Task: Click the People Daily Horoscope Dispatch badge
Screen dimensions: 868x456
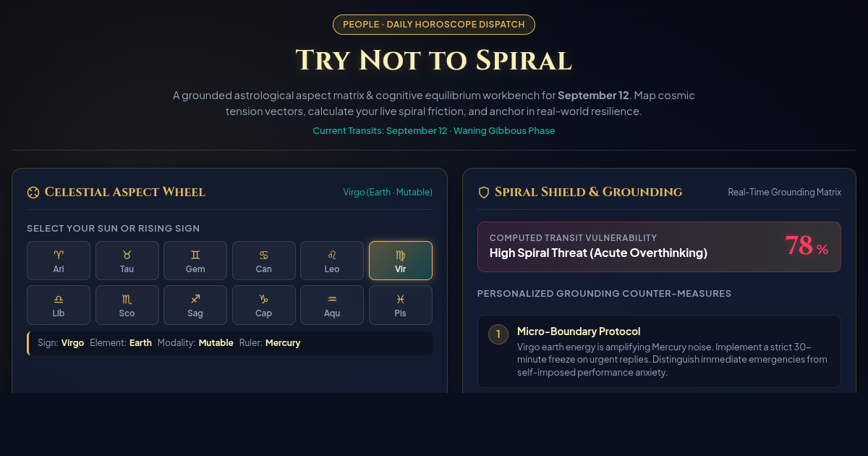Action: 434,25
